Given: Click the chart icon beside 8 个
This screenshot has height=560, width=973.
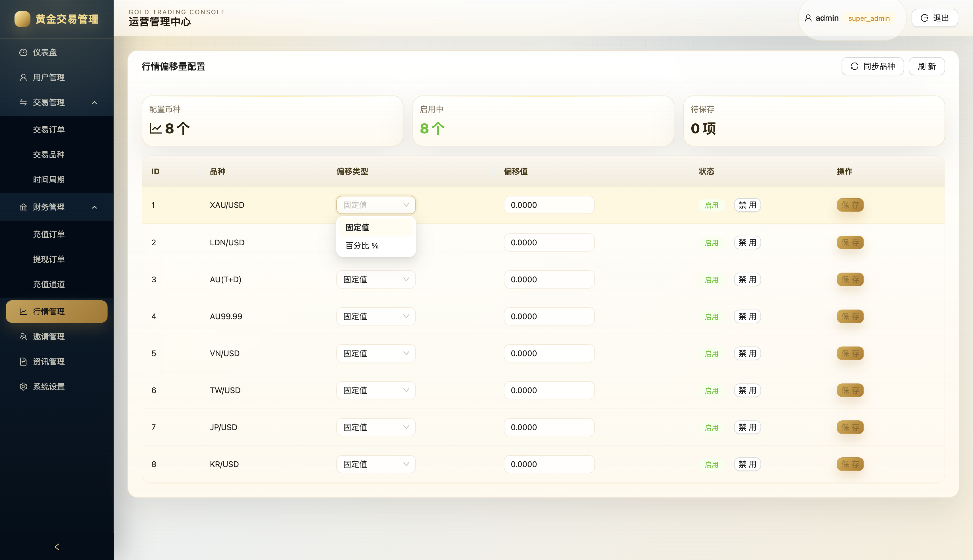Looking at the screenshot, I should (156, 128).
